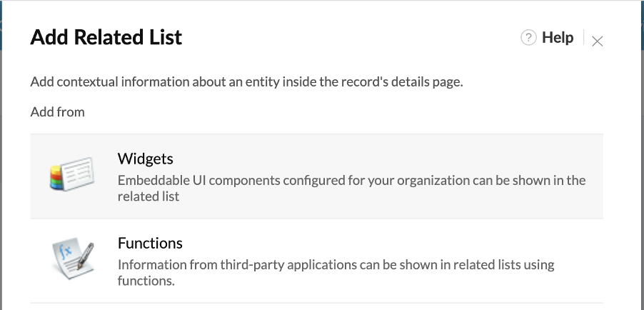Click the dimmed background left of dialog

[x=1, y=164]
